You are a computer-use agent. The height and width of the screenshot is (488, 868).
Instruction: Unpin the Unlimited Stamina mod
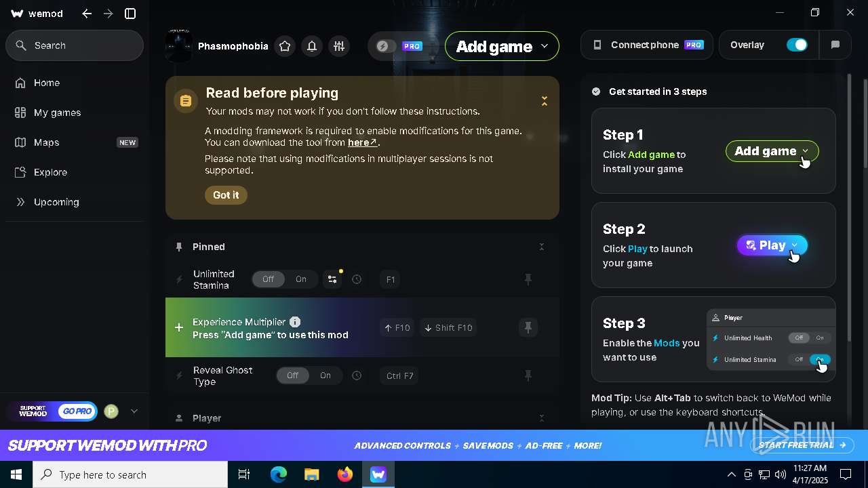click(x=528, y=279)
